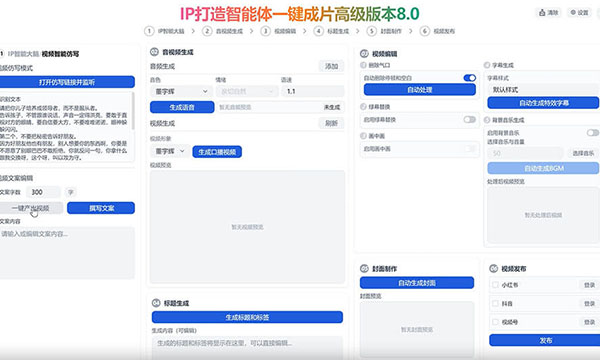Click the 音视频生成 panel header icon

point(154,52)
